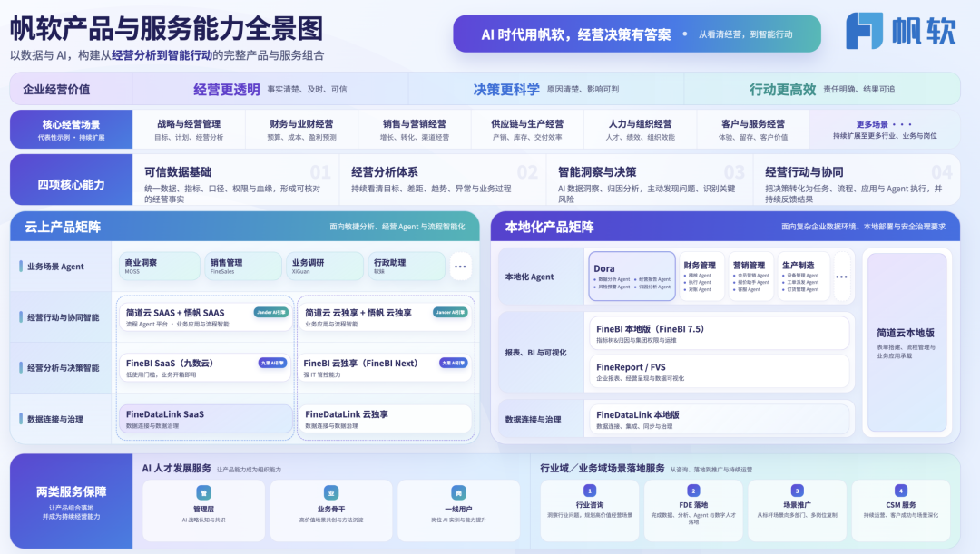Expand the ellipsis after 生产制造 card

click(842, 277)
